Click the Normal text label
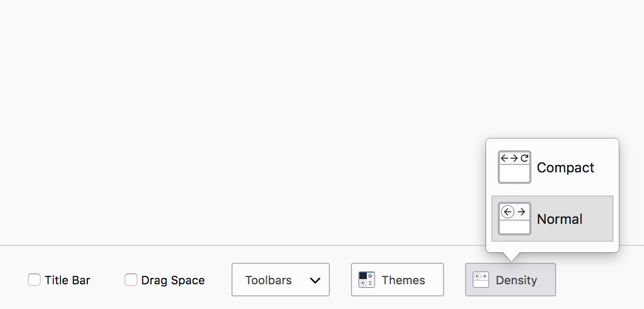 [559, 219]
